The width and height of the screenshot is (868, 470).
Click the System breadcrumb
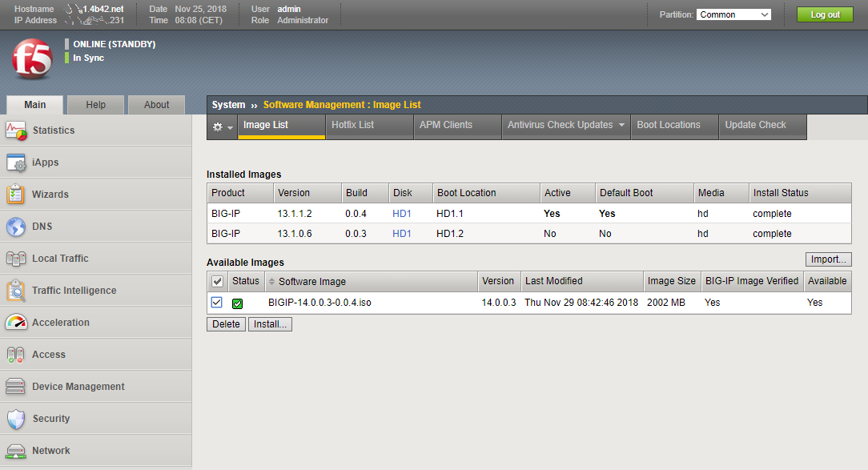pos(228,105)
